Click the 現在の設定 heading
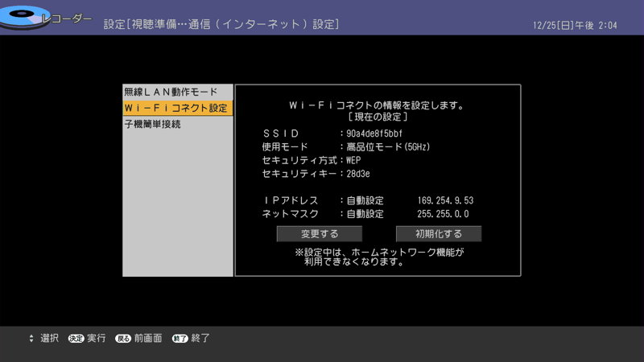 point(378,117)
